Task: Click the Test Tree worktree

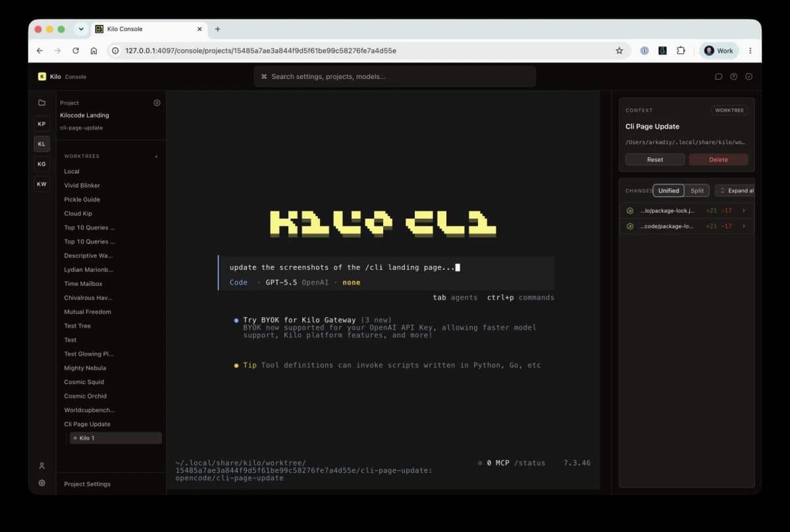Action: coord(78,326)
